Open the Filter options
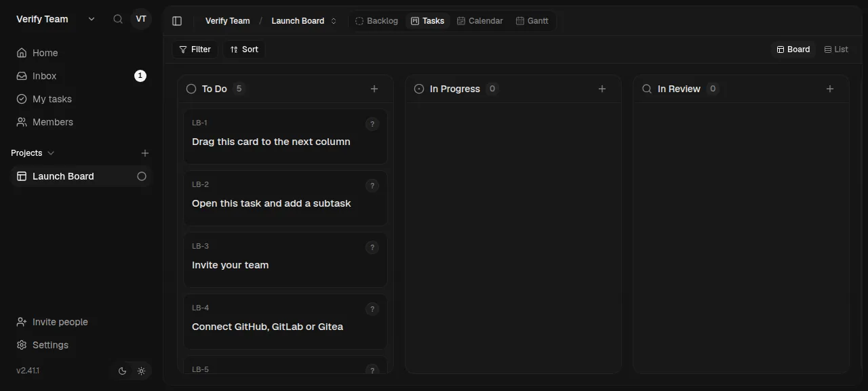The height and width of the screenshot is (391, 868). (195, 49)
